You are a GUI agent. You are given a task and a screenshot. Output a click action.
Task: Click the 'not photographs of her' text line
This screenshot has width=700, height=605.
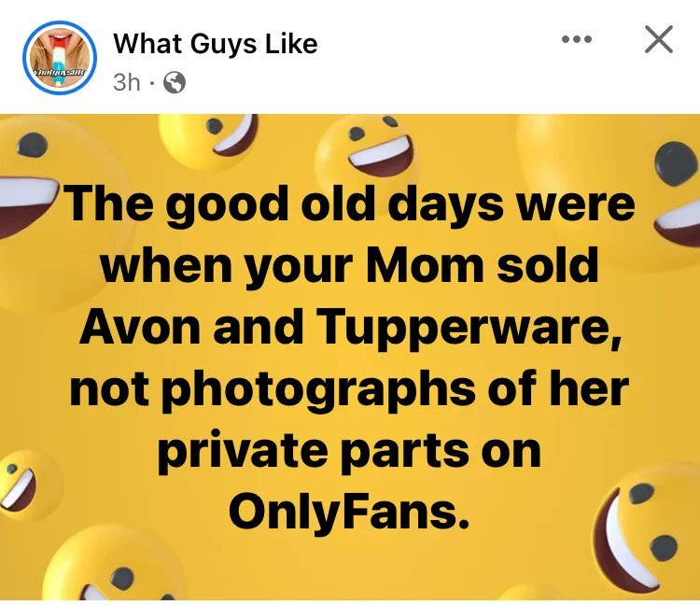click(348, 388)
